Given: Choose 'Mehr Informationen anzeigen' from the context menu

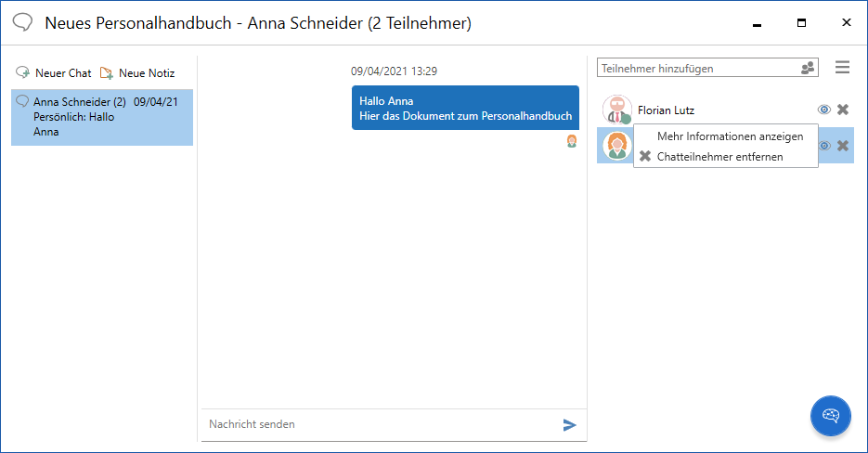Looking at the screenshot, I should tap(730, 136).
